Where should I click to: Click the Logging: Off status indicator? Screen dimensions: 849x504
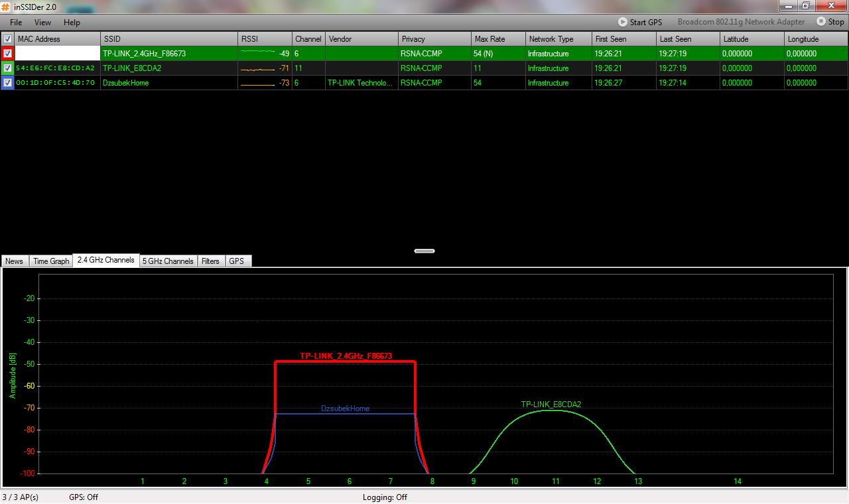click(385, 497)
